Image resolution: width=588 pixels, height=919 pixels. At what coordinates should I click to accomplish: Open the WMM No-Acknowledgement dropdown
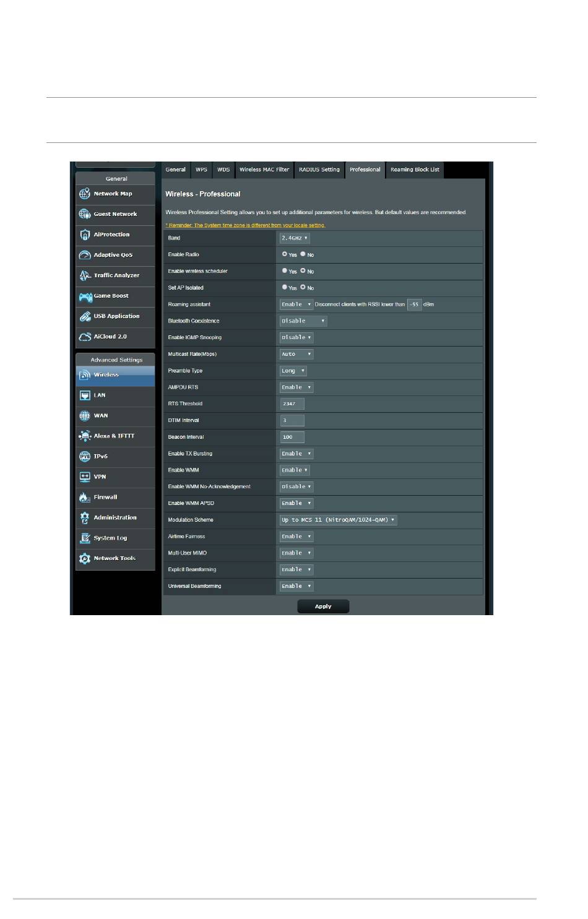296,487
